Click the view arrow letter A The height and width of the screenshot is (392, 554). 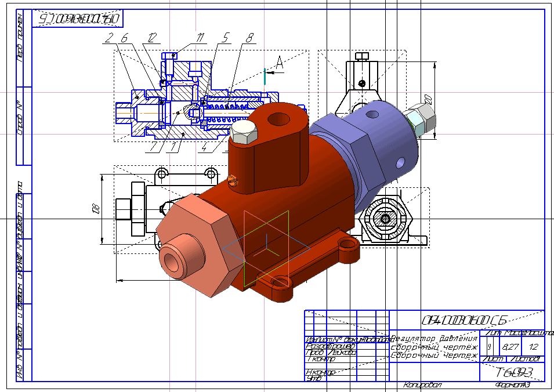point(280,63)
